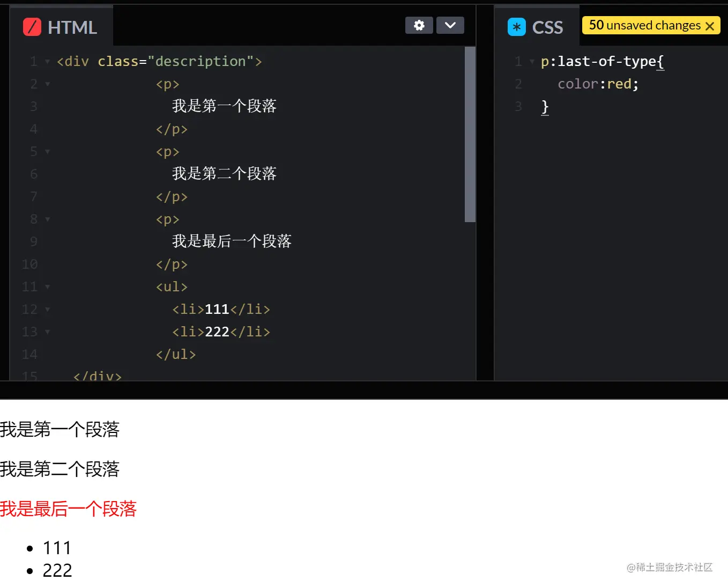The image size is (728, 588).
Task: Toggle the fold arrow on line 12
Action: click(47, 310)
